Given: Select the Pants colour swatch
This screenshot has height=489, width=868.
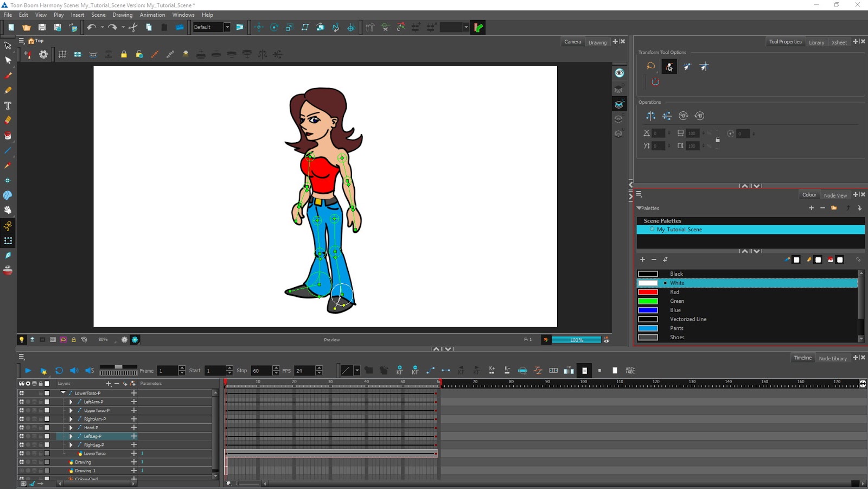Looking at the screenshot, I should (x=648, y=328).
